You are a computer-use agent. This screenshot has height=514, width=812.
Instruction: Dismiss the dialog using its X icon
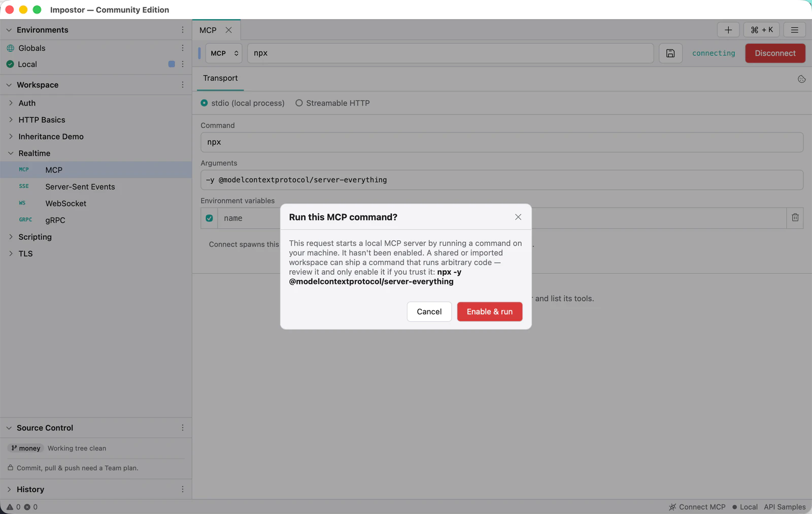click(x=518, y=217)
